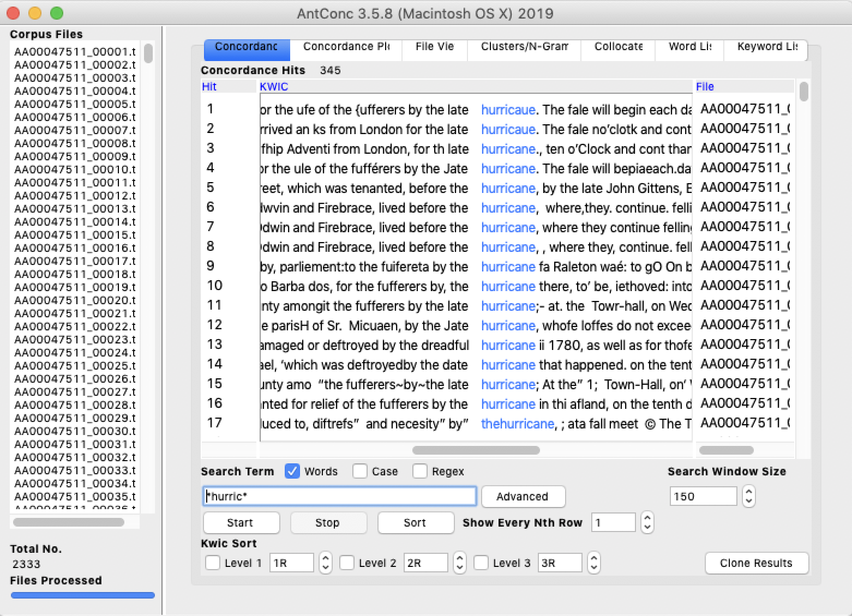Click hit number 3 in the Hit column

[x=211, y=148]
